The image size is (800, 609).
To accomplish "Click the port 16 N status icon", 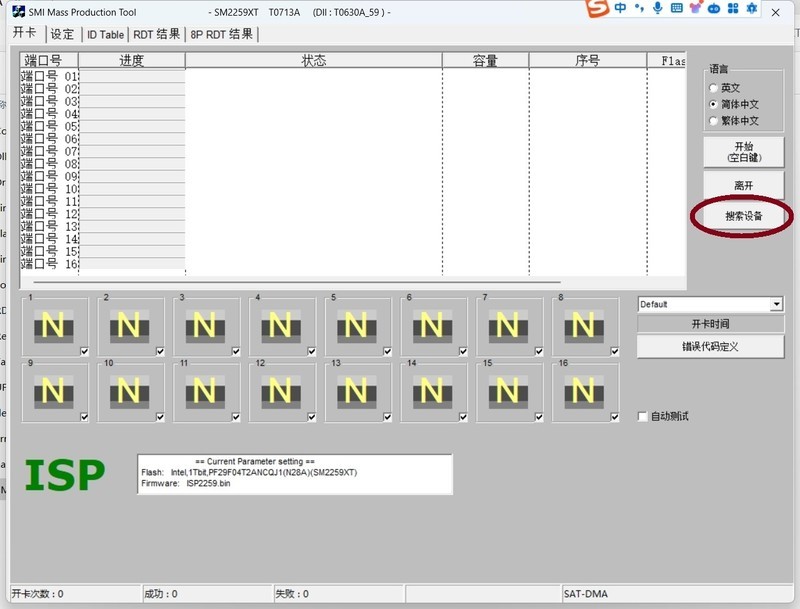I will coord(584,392).
